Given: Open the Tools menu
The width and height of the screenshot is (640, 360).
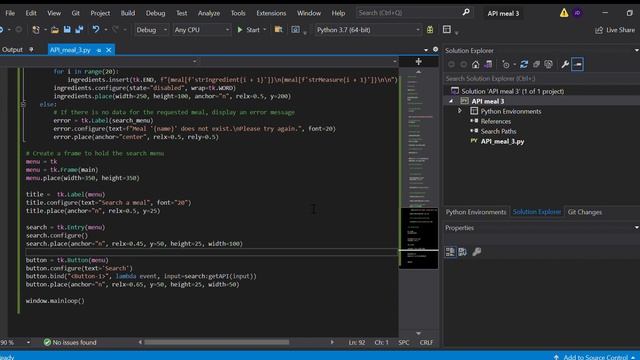Looking at the screenshot, I should point(238,13).
